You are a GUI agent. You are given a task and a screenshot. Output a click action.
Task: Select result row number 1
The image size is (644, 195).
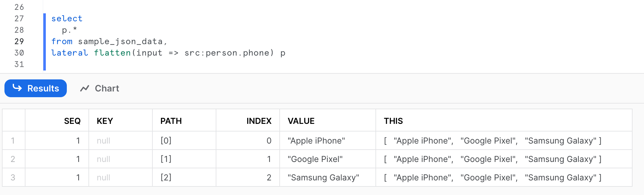[13, 141]
